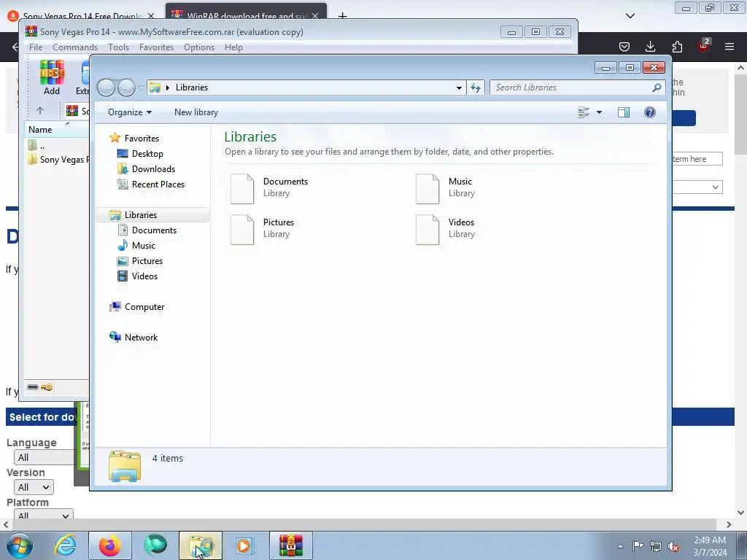Viewport: 747px width, 560px height.
Task: Click the New library button
Action: [x=196, y=112]
